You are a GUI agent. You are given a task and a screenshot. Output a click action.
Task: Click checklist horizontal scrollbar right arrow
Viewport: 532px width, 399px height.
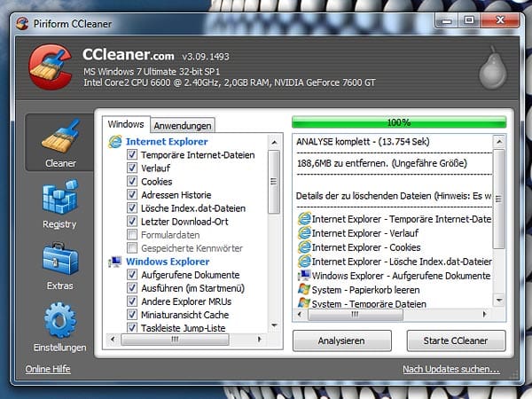coord(260,339)
